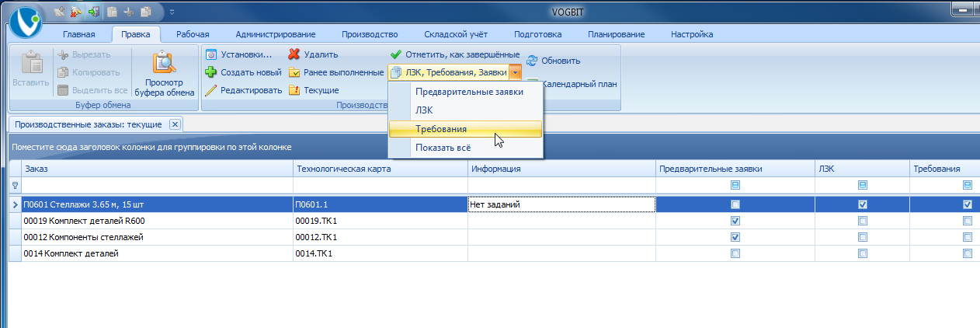Select Предварительные заявки in dropdown menu
The height and width of the screenshot is (328, 980).
(x=465, y=92)
